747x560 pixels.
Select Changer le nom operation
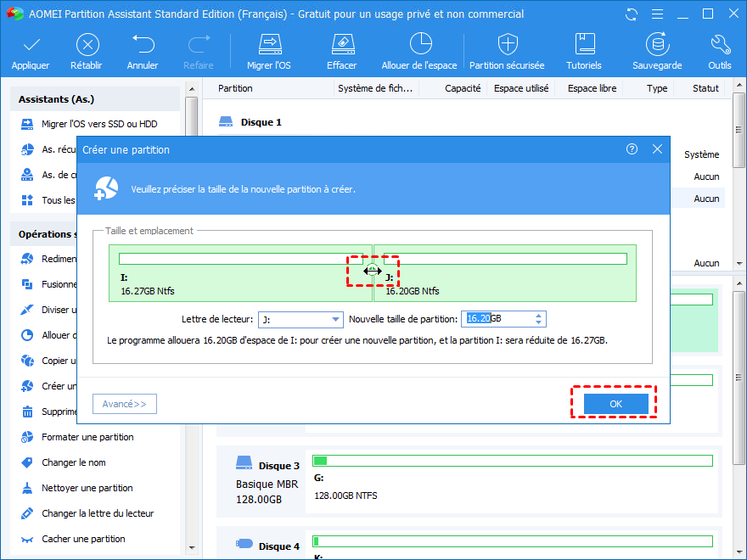(x=73, y=462)
